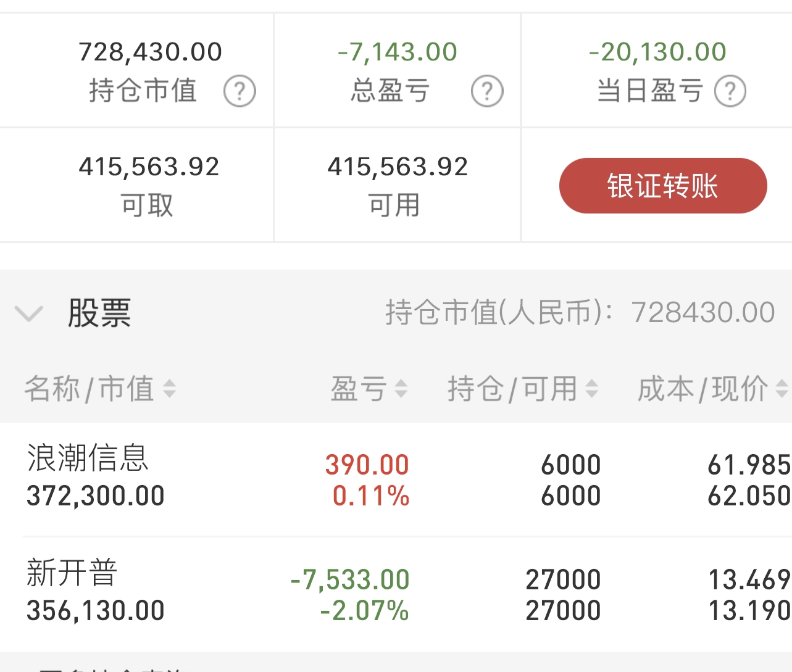Tap 持仓市值 value 728,430.00

150,52
